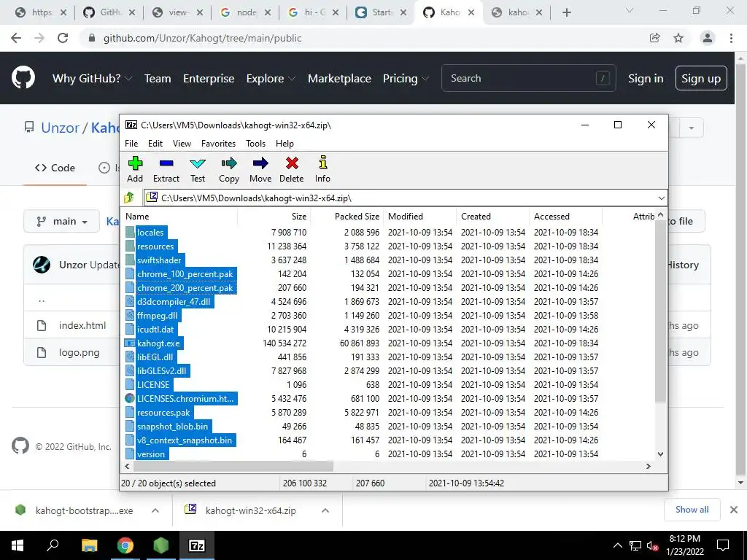Open the Marketplace link
The width and height of the screenshot is (747, 560).
coord(339,79)
